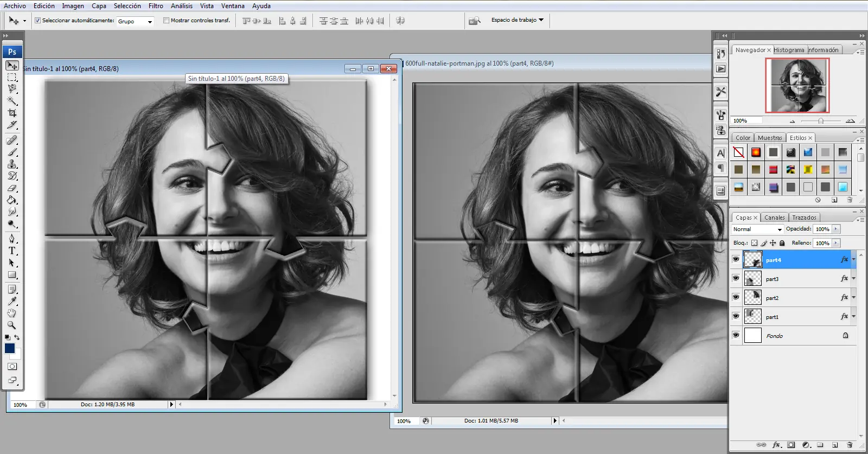Select the Magic Wand tool
The width and height of the screenshot is (868, 454).
point(12,101)
